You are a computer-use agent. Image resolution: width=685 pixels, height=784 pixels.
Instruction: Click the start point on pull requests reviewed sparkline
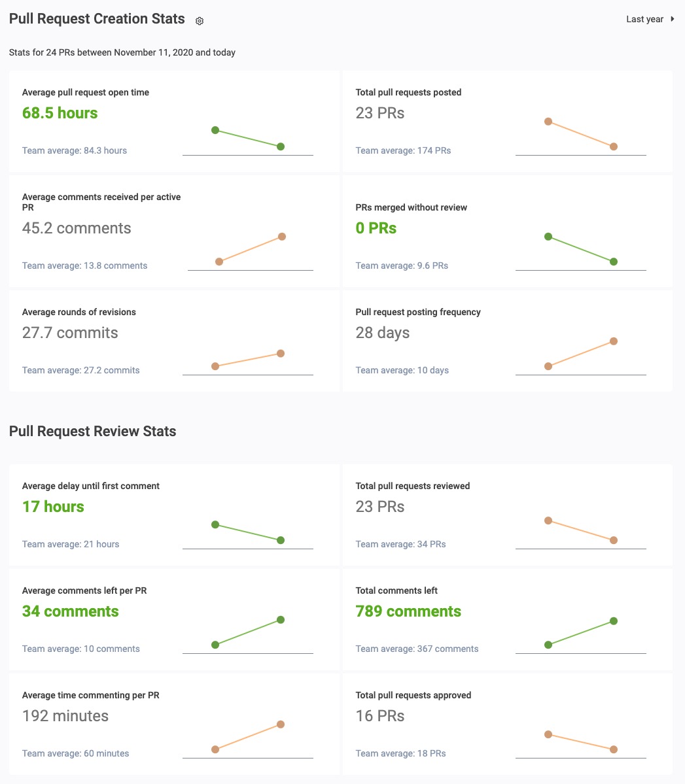point(548,520)
